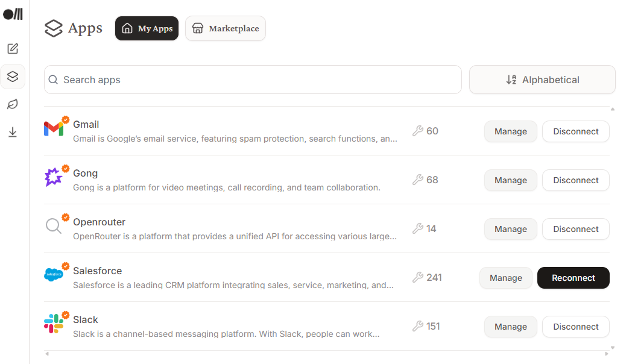This screenshot has height=364, width=632.
Task: Manage the Slack app
Action: (x=511, y=327)
